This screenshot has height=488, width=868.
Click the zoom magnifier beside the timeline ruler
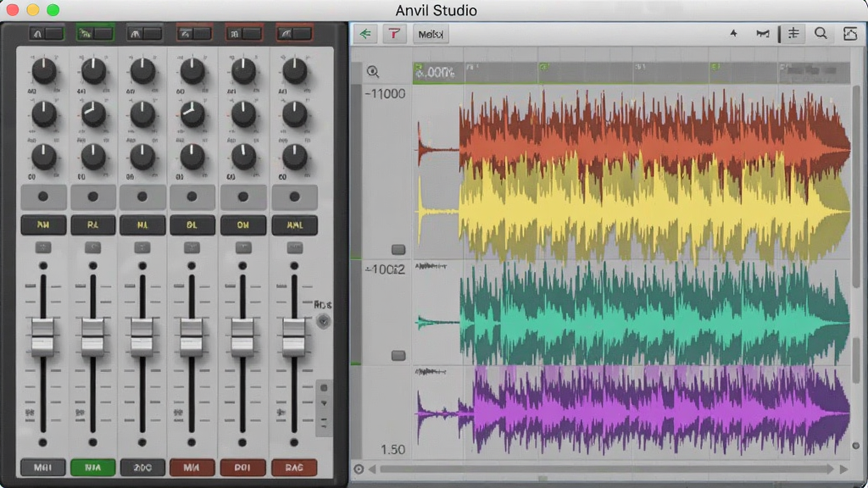click(373, 71)
